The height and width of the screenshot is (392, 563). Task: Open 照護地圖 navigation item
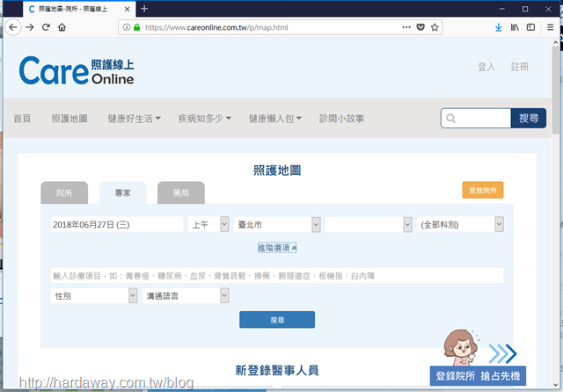click(x=69, y=119)
